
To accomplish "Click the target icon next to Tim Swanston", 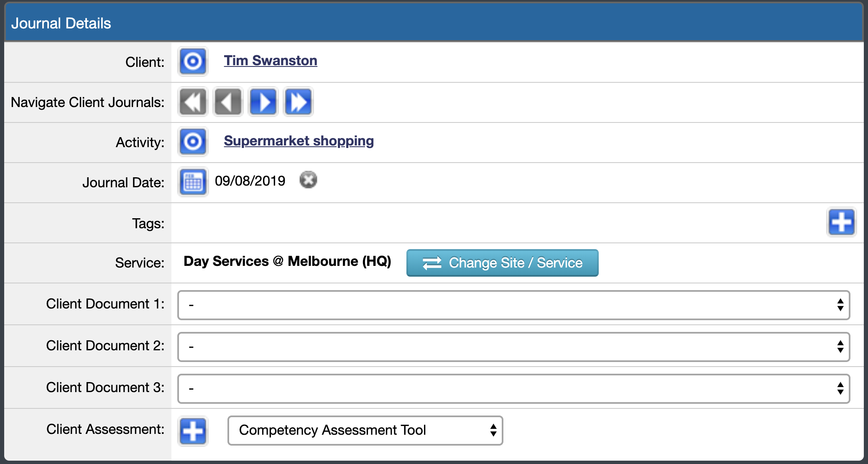I will tap(193, 61).
